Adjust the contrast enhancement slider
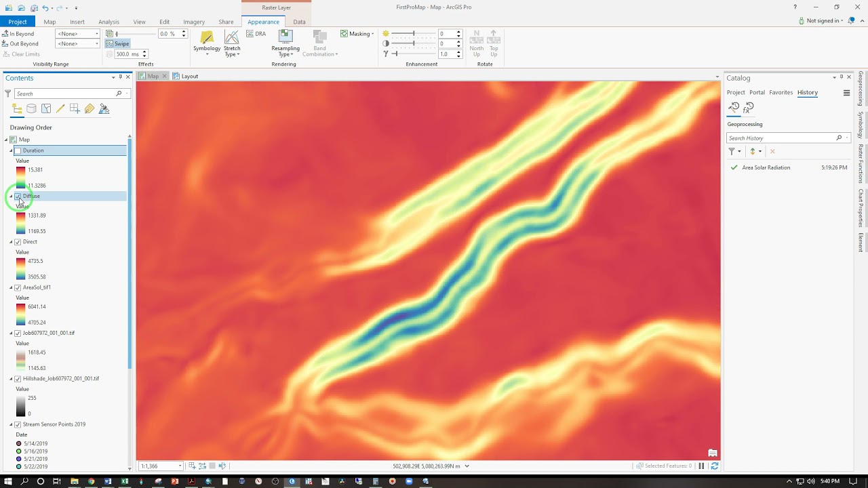Image resolution: width=868 pixels, height=488 pixels. tap(413, 43)
